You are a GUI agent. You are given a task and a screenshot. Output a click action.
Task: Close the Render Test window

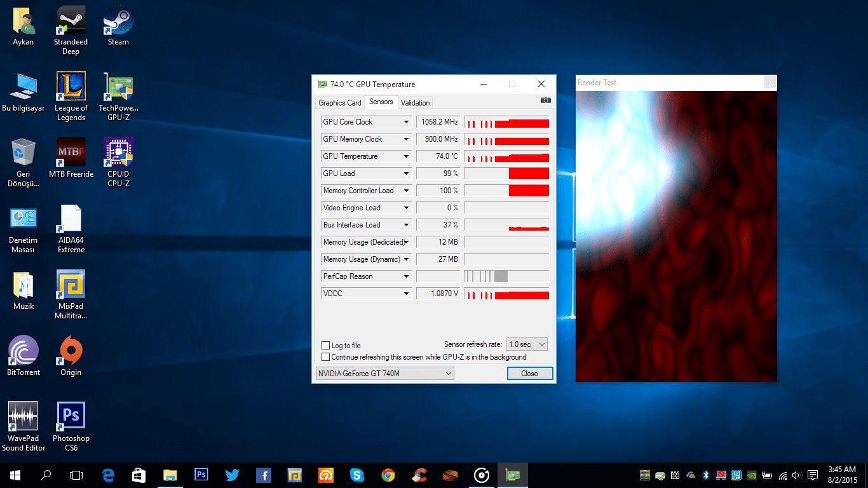[x=770, y=83]
